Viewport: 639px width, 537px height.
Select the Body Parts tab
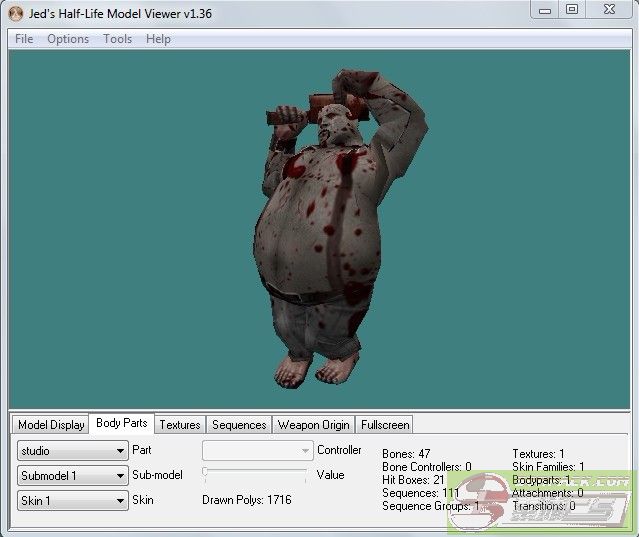122,424
